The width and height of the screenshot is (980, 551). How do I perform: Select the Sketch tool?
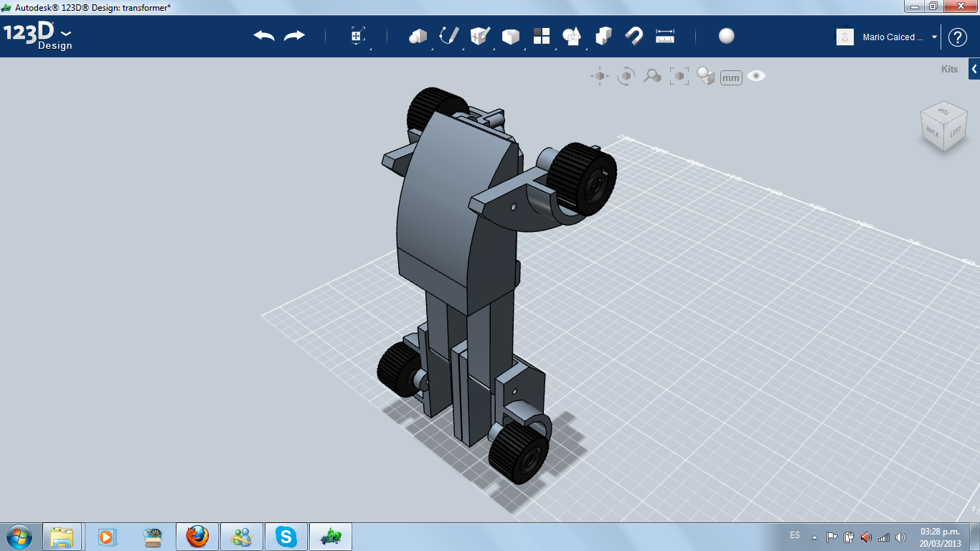coord(449,36)
